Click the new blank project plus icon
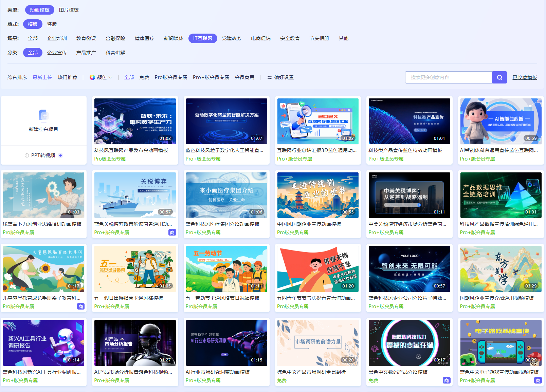The height and width of the screenshot is (392, 546). [43, 116]
